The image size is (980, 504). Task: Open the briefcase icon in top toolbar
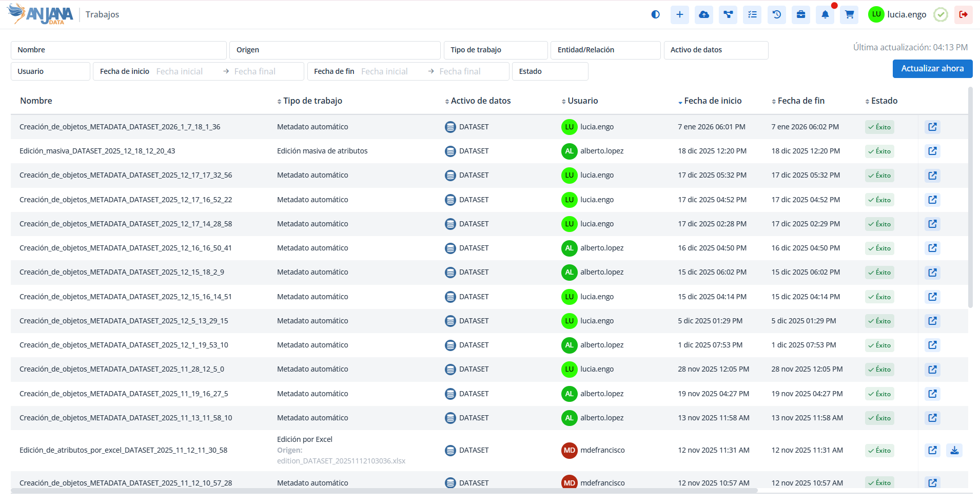pyautogui.click(x=801, y=14)
